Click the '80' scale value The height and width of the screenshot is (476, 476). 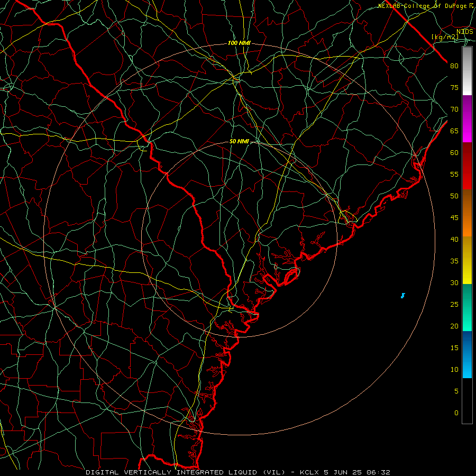tap(454, 66)
